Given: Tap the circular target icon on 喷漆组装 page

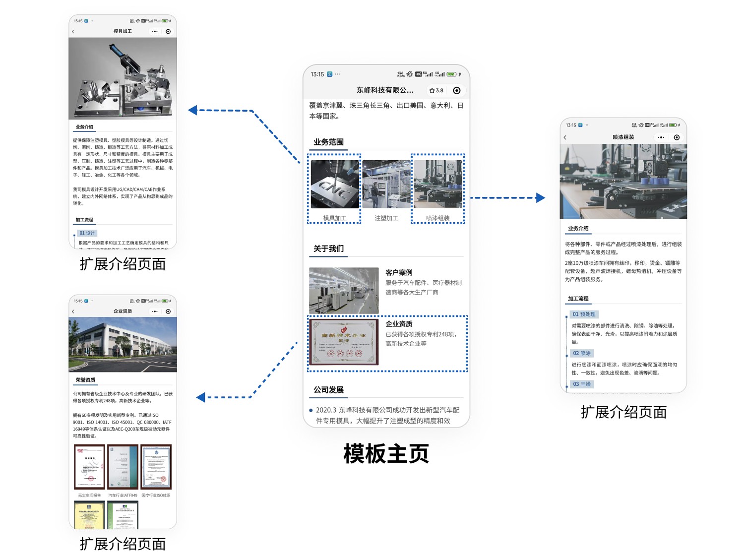Looking at the screenshot, I should 677,137.
